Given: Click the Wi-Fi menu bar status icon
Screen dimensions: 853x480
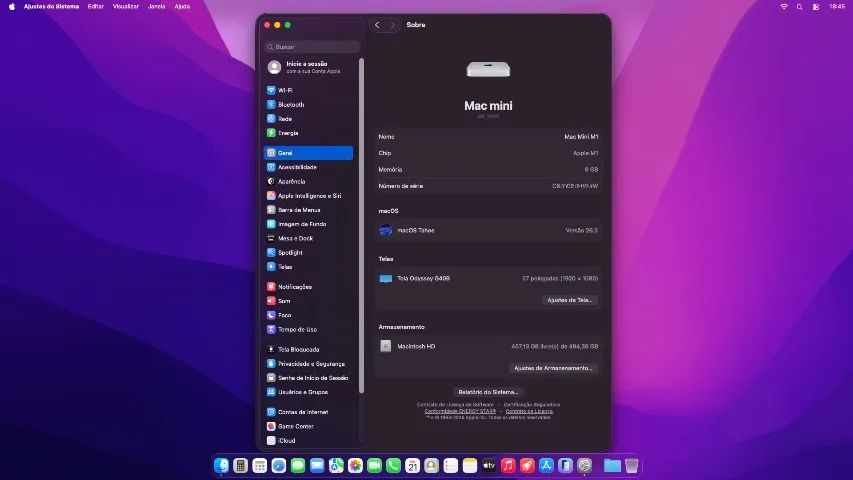Looking at the screenshot, I should coord(784,7).
